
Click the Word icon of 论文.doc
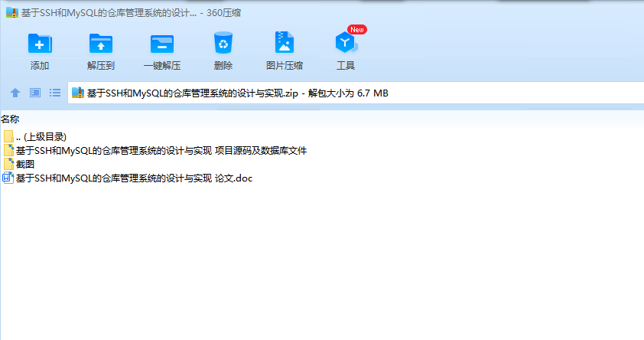point(8,178)
